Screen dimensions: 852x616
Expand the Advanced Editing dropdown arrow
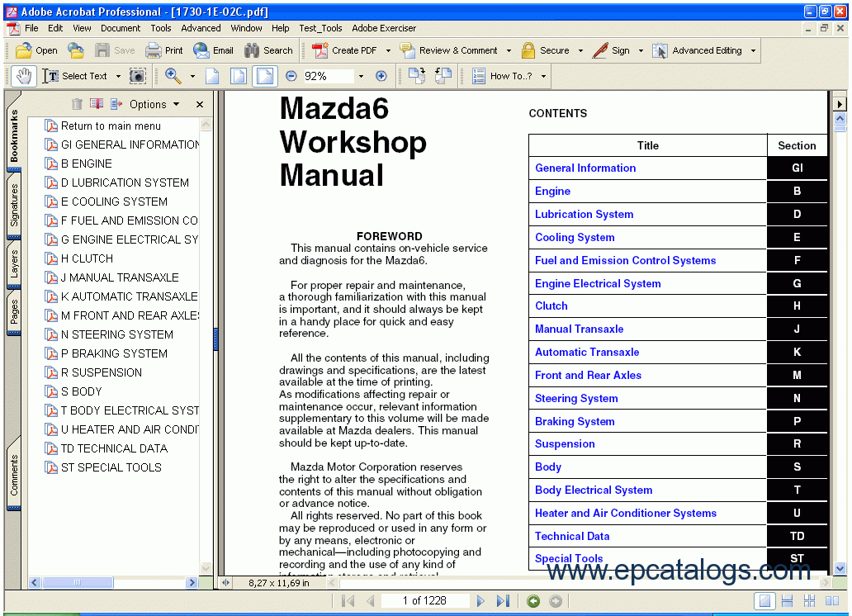tap(753, 50)
